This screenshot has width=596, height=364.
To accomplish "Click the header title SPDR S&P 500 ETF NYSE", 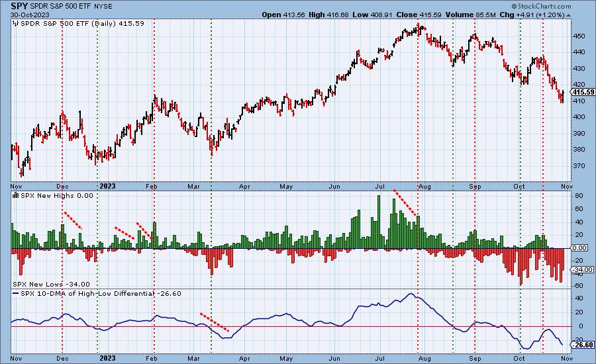I will 72,7.
